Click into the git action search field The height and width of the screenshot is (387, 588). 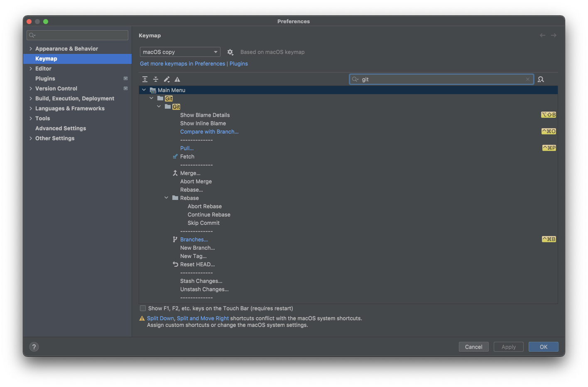coord(441,79)
